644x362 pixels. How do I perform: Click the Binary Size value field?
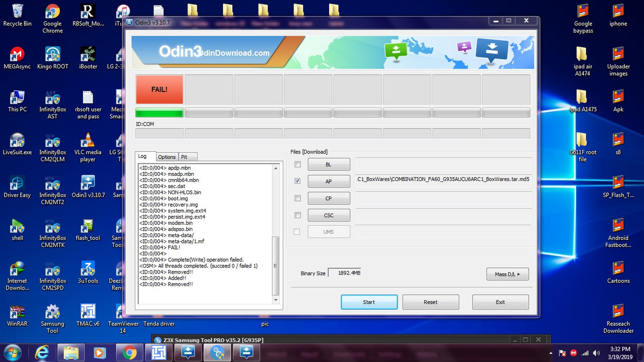tap(345, 273)
